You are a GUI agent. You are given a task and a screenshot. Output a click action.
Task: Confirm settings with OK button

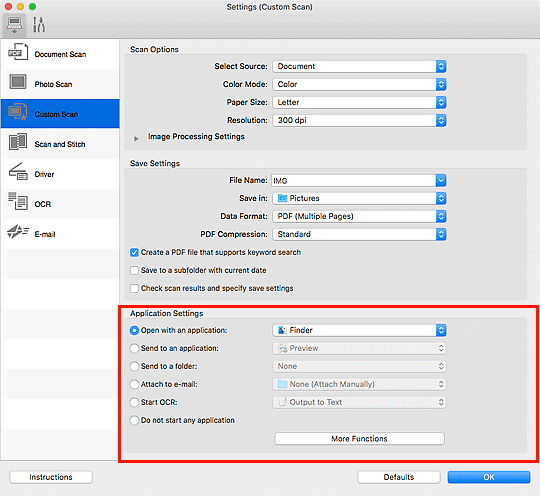point(489,477)
